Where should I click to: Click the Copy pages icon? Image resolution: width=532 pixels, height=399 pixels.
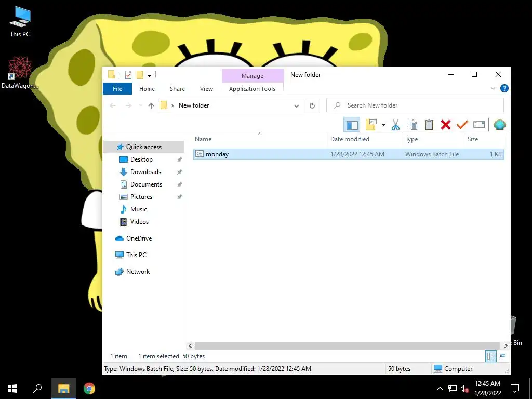412,125
